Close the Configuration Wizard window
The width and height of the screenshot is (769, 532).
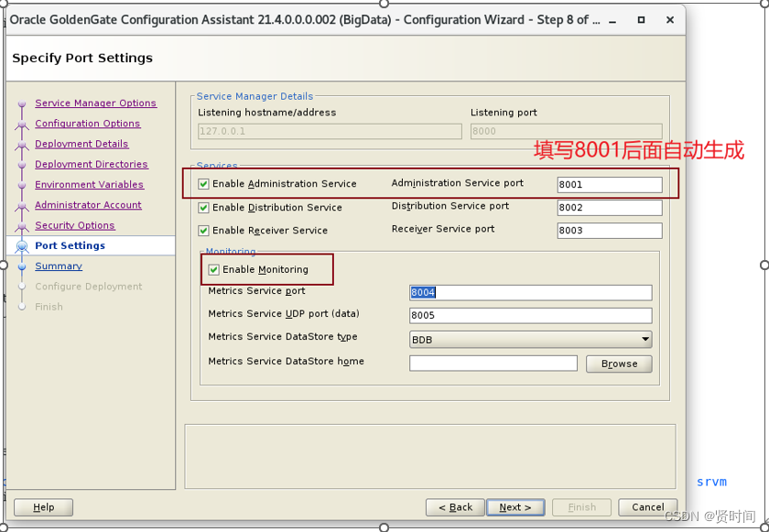click(x=670, y=20)
